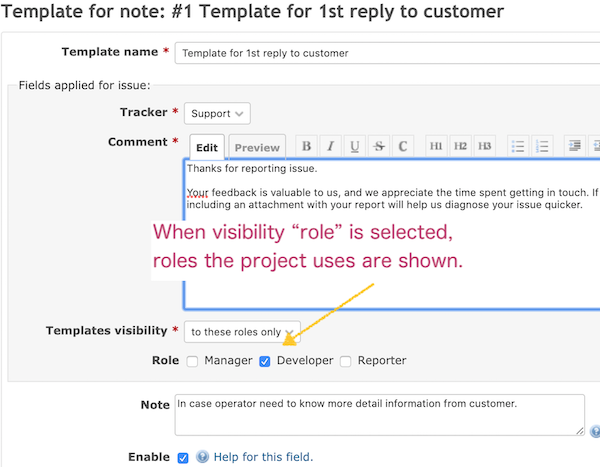Switch to the Preview tab
600x467 pixels.
coord(257,147)
